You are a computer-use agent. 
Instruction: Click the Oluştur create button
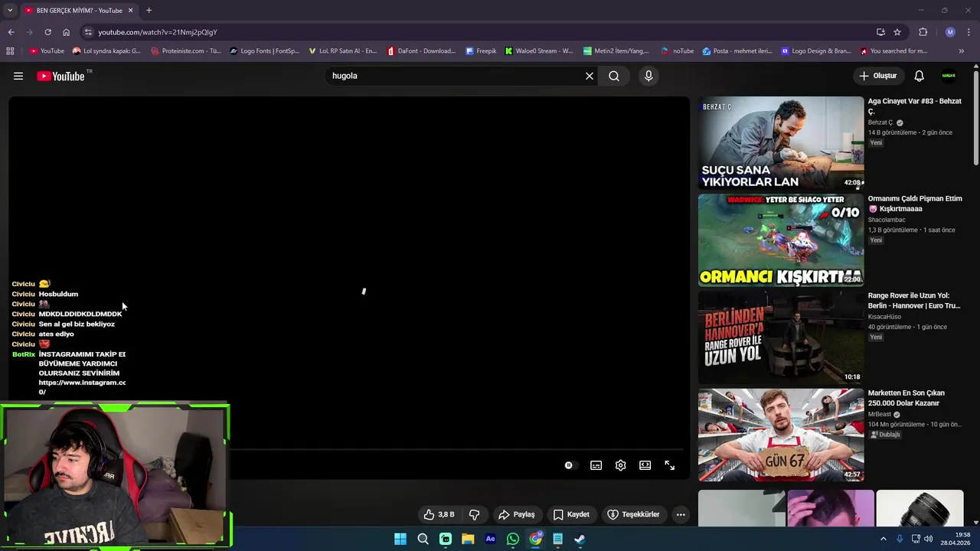pos(878,76)
